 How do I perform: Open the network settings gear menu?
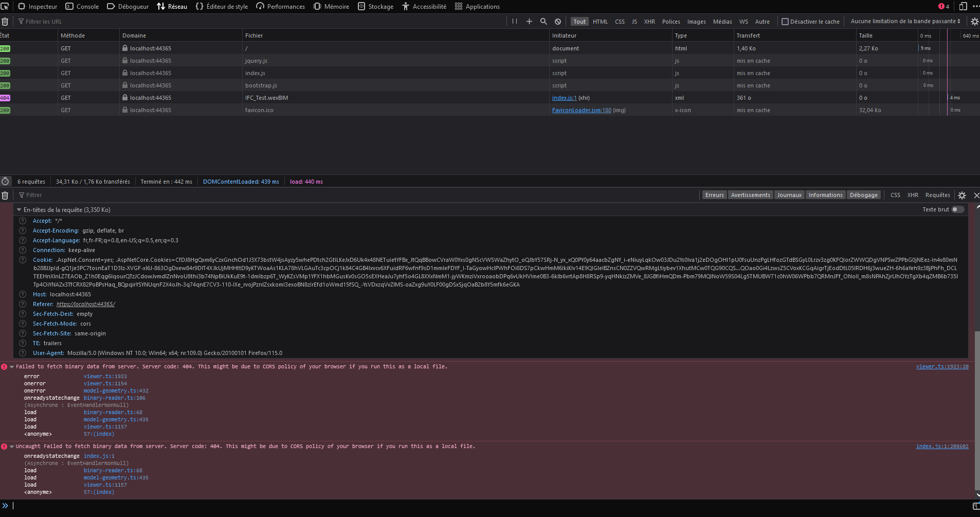[x=975, y=21]
